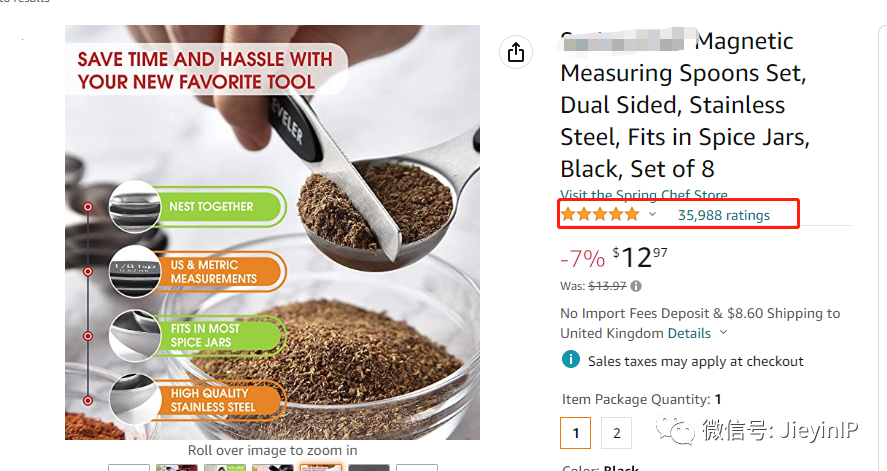Select the first white product thumbnail
This screenshot has width=887, height=471.
point(129,468)
